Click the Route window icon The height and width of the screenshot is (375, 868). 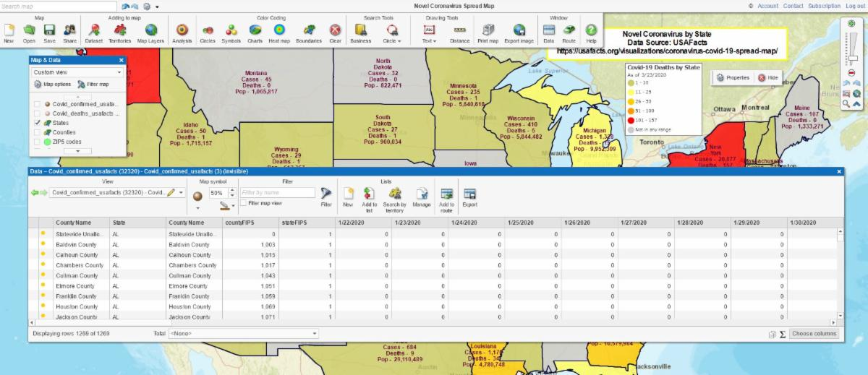coord(569,30)
